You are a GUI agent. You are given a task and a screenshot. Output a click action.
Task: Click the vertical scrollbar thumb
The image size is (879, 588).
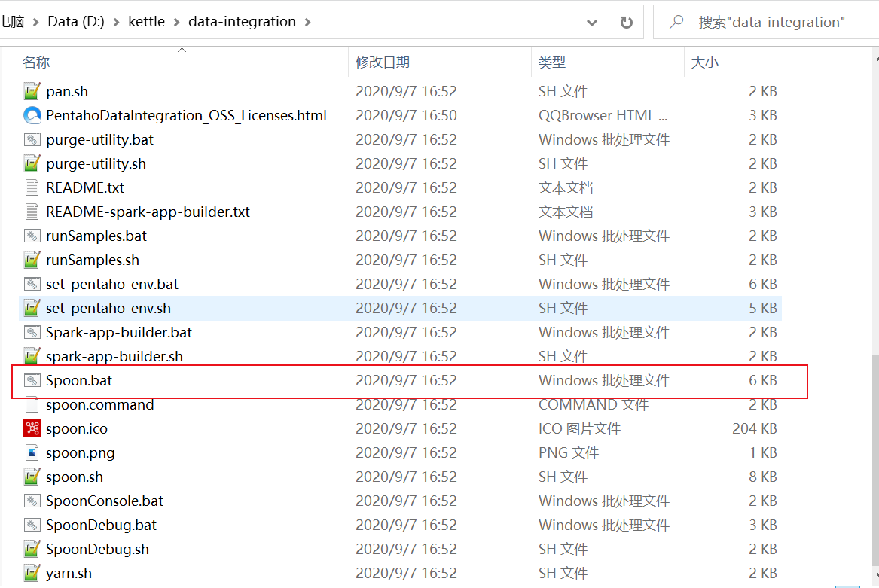tap(875, 462)
